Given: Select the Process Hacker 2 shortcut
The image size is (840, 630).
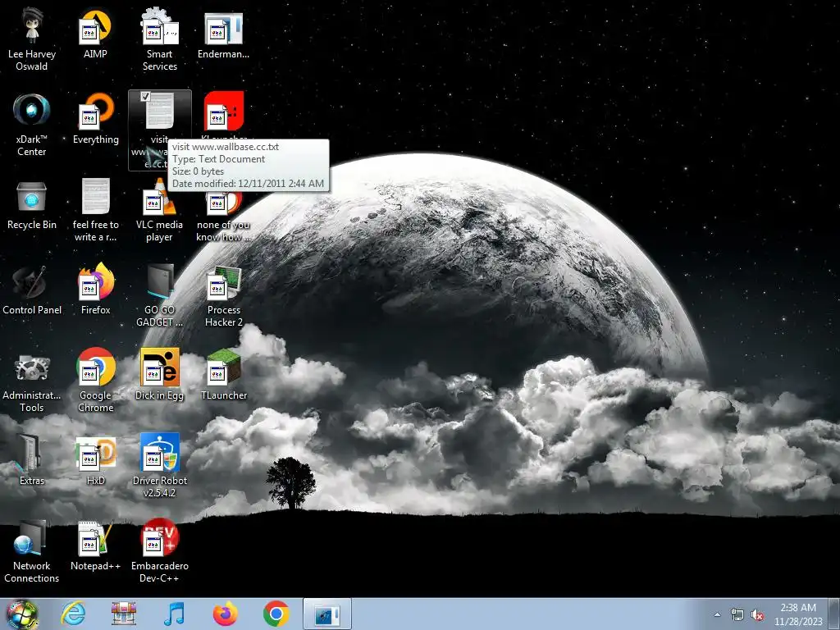Looking at the screenshot, I should click(223, 294).
